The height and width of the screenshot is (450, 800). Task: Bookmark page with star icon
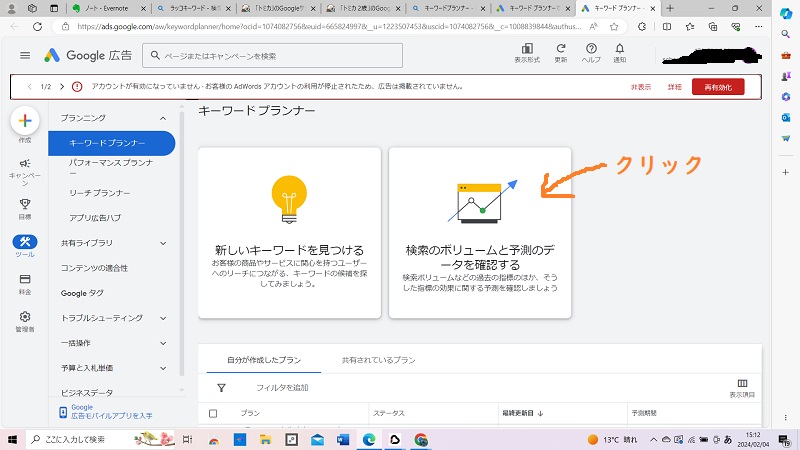pos(614,27)
